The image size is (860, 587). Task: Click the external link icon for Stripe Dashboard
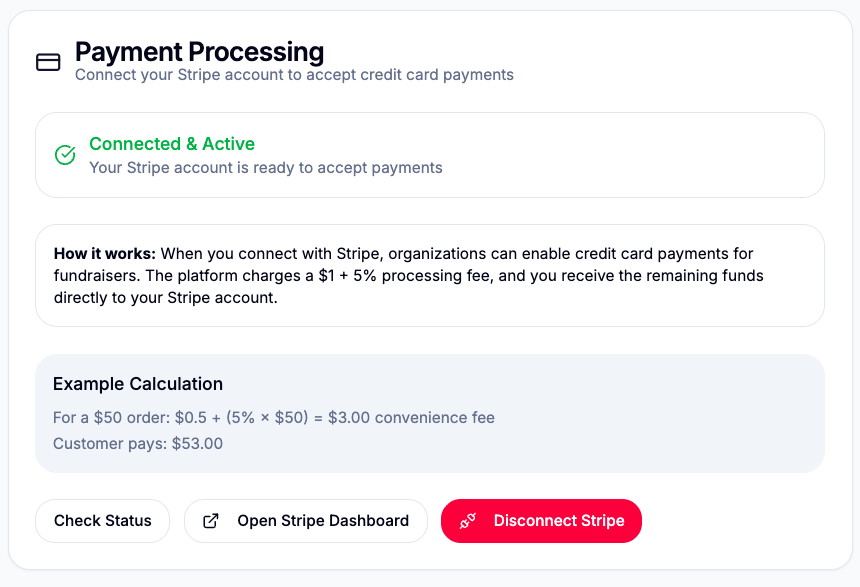(211, 521)
